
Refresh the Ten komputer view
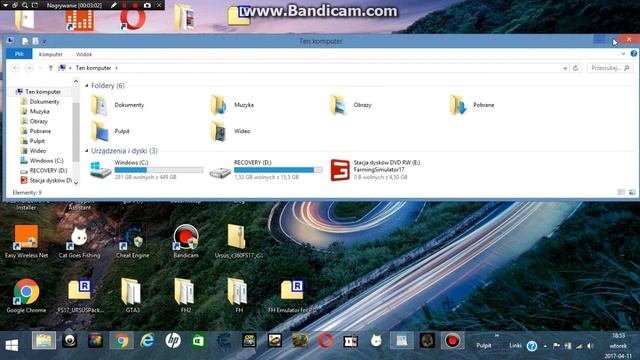pyautogui.click(x=576, y=68)
